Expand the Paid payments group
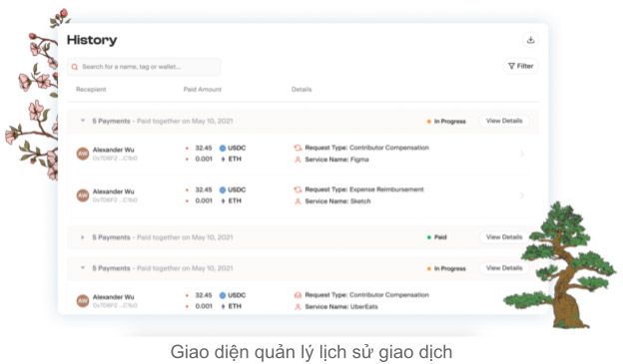Image resolution: width=623 pixels, height=364 pixels. click(x=83, y=237)
